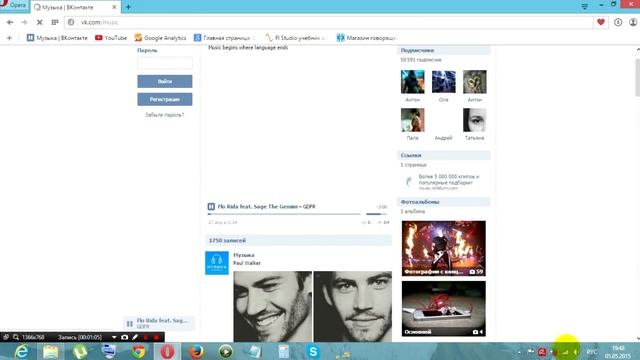Click the recorder magnifier zoom icon

16,337
